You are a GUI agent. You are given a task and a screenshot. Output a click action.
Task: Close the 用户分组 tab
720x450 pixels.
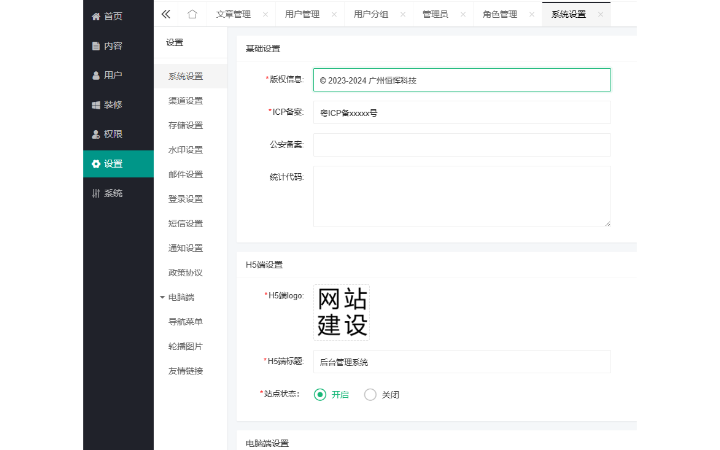[x=402, y=14]
